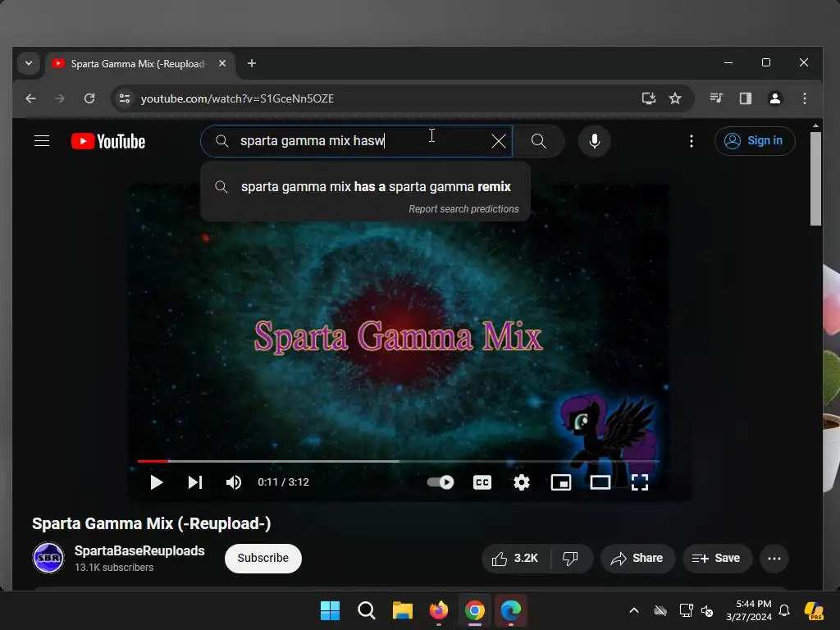Open File Explorer from taskbar
Image resolution: width=840 pixels, height=630 pixels.
[x=402, y=610]
